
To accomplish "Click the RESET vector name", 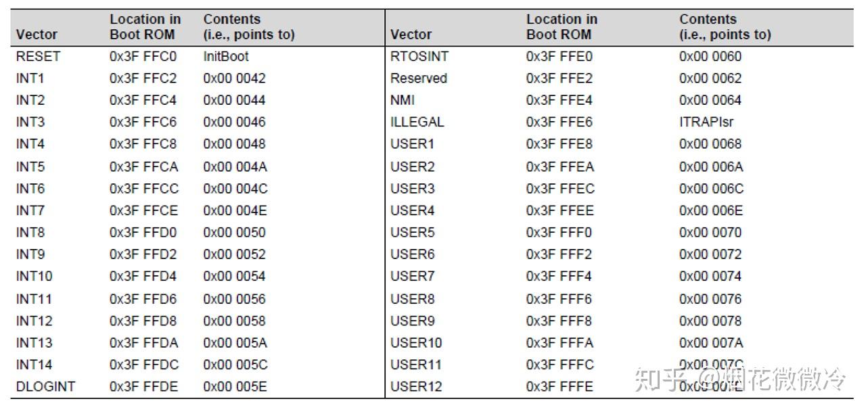I will (x=38, y=56).
